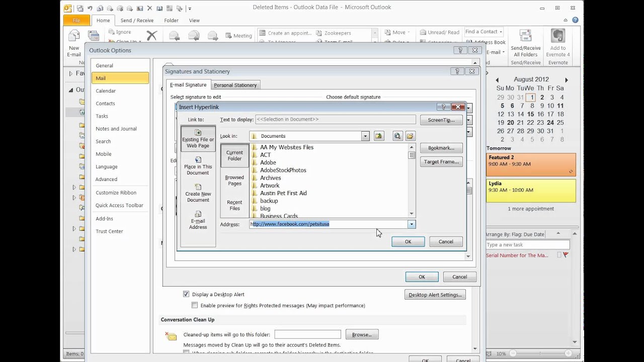Open the Austin Pet First Aid folder
Viewport: 644px width, 362px height.
[283, 193]
